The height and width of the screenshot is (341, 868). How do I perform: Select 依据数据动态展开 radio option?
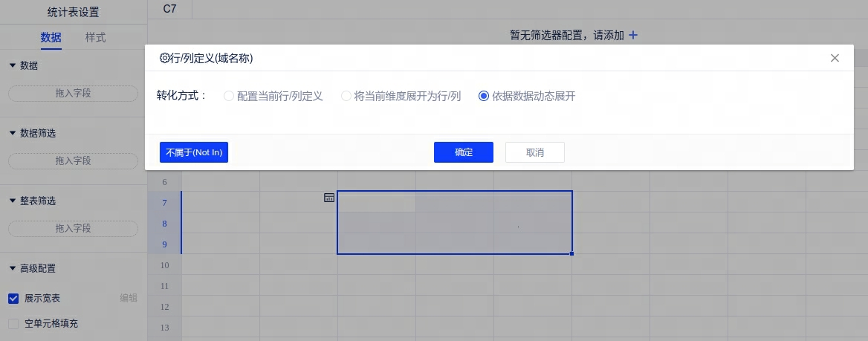484,96
